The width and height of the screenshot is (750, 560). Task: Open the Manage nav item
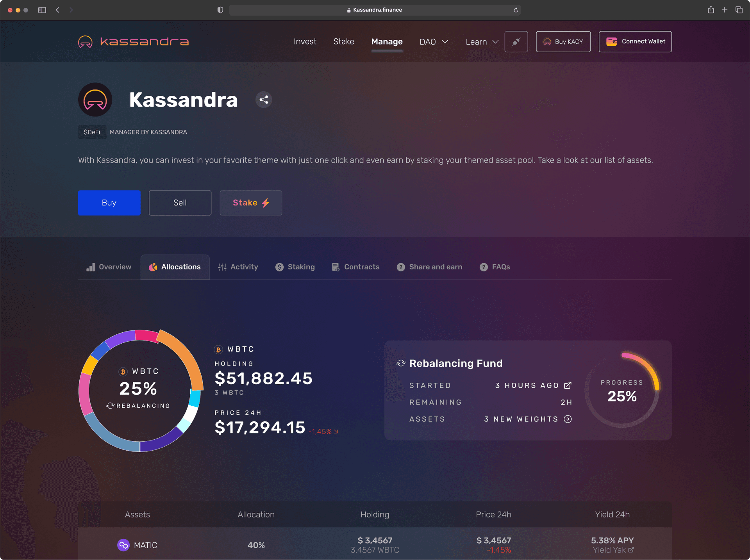click(x=387, y=41)
